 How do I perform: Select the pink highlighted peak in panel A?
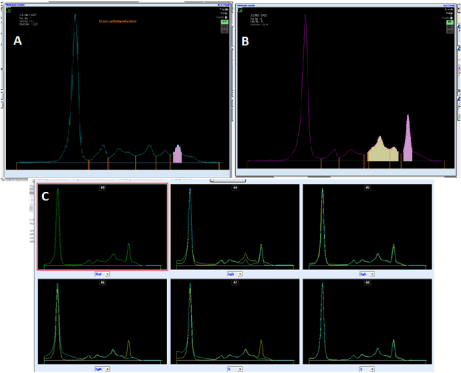click(x=178, y=155)
